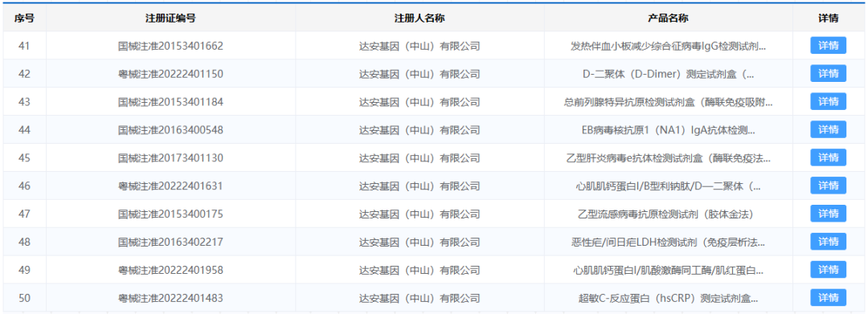
Task: Click the 注册证编号 column header
Action: click(x=170, y=18)
